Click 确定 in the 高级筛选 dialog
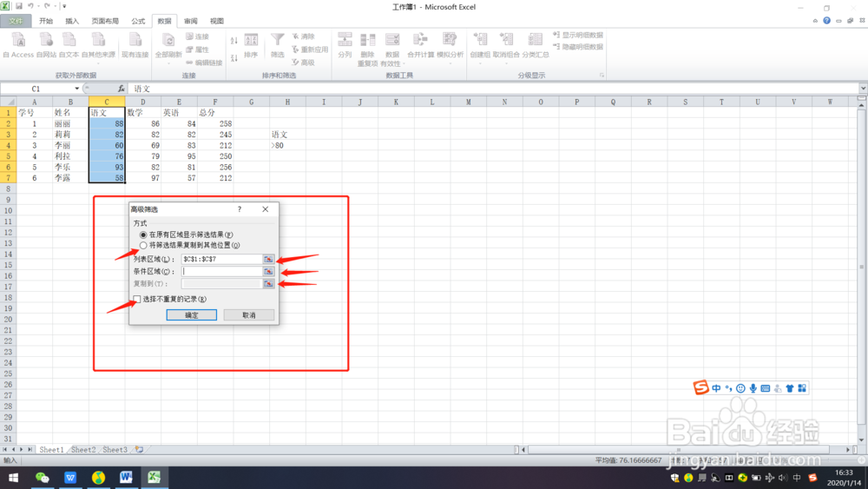This screenshot has height=489, width=868. 192,315
